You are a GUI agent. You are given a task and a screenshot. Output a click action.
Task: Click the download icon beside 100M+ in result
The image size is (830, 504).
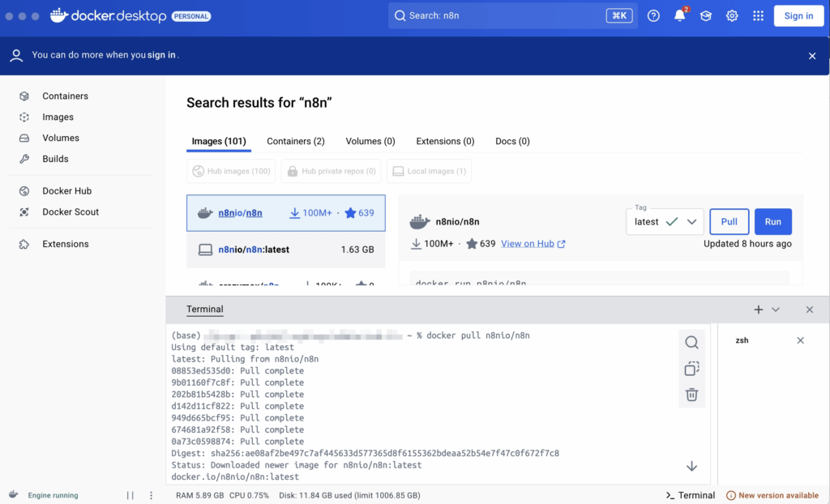(x=294, y=213)
